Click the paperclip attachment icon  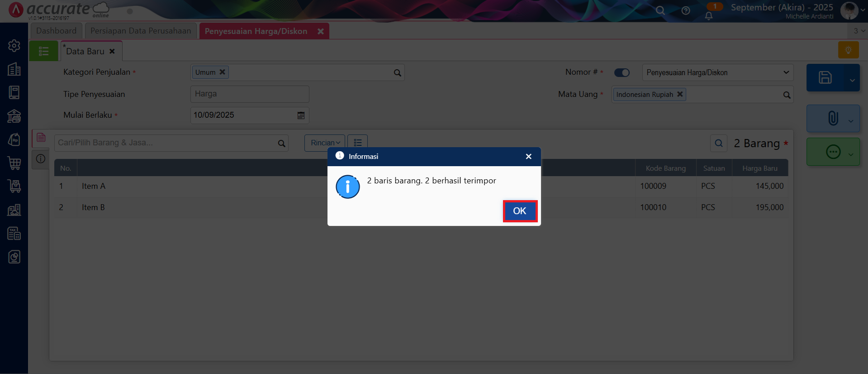832,119
